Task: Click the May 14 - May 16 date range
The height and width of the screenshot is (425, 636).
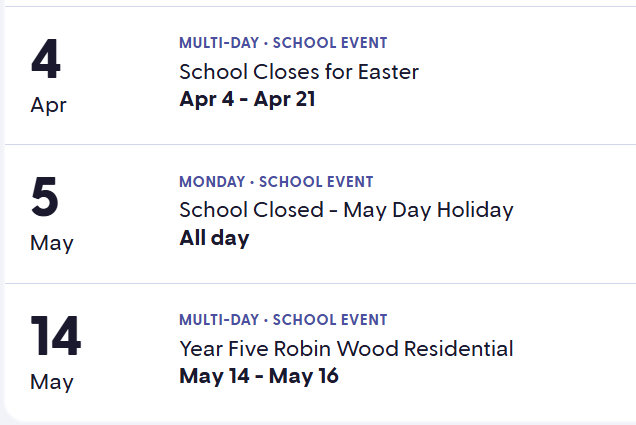Action: coord(258,376)
